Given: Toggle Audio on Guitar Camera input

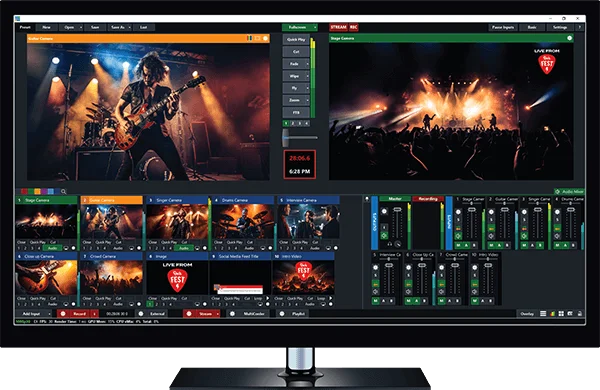Looking at the screenshot, I should [x=117, y=248].
